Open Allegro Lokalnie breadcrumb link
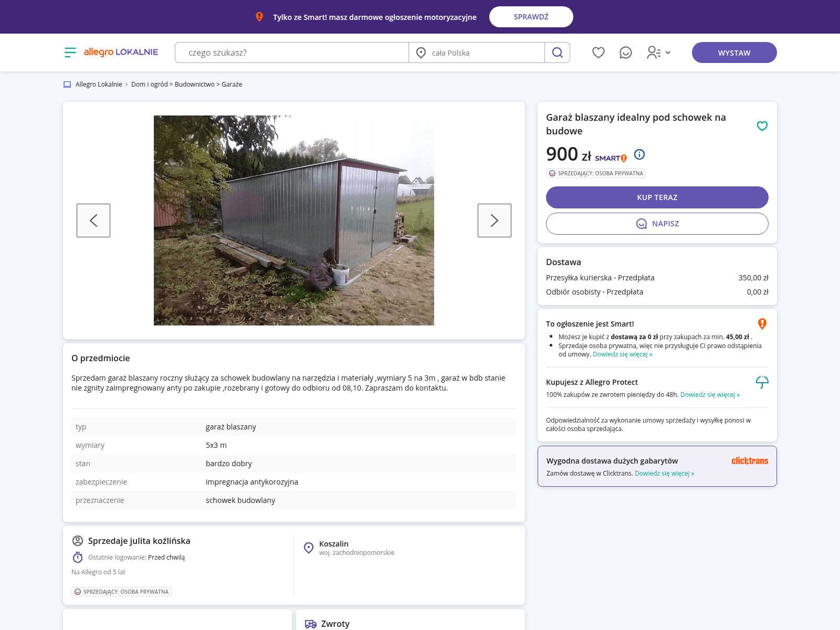 pos(99,85)
